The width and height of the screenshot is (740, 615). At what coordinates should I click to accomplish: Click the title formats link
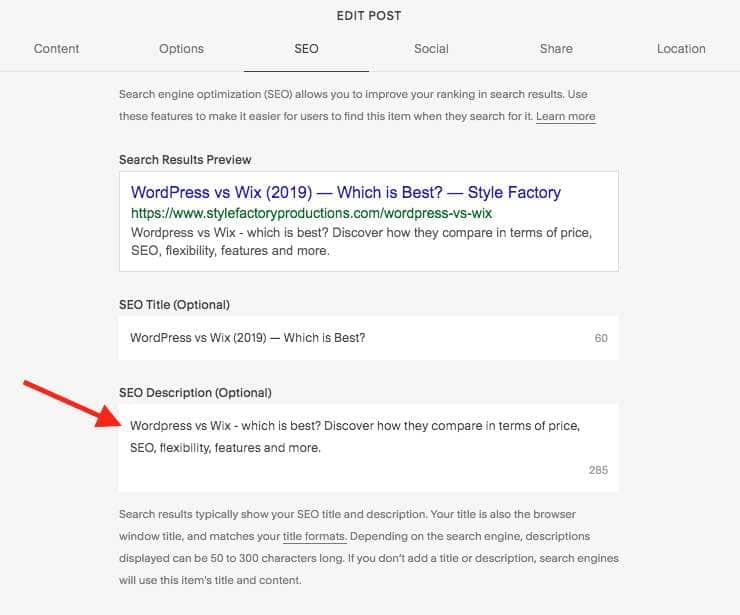(314, 536)
